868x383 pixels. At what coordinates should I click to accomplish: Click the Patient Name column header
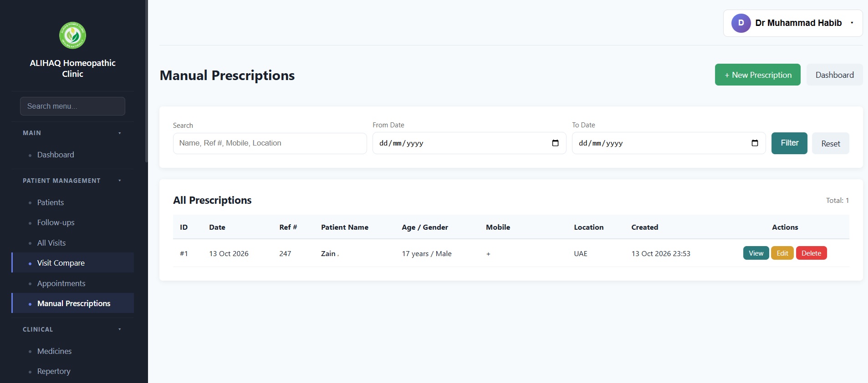tap(345, 227)
